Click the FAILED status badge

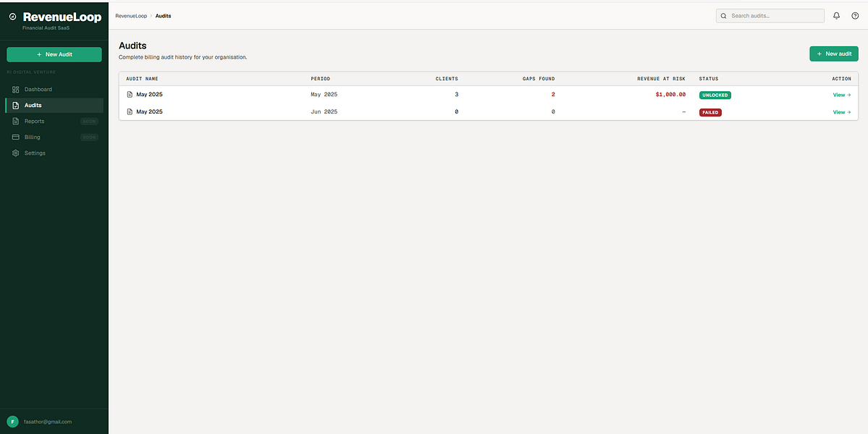[x=710, y=112]
